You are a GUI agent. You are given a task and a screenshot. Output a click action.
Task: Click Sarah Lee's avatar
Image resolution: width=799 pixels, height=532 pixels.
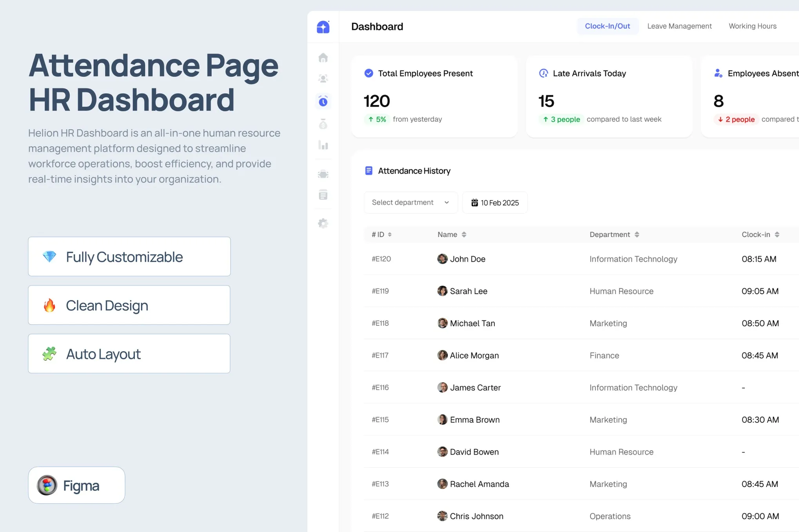(x=442, y=291)
